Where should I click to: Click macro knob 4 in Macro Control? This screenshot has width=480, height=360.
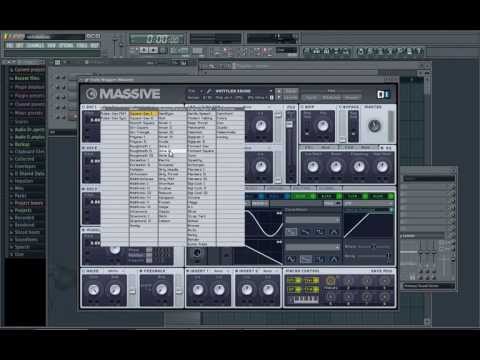pyautogui.click(x=384, y=281)
